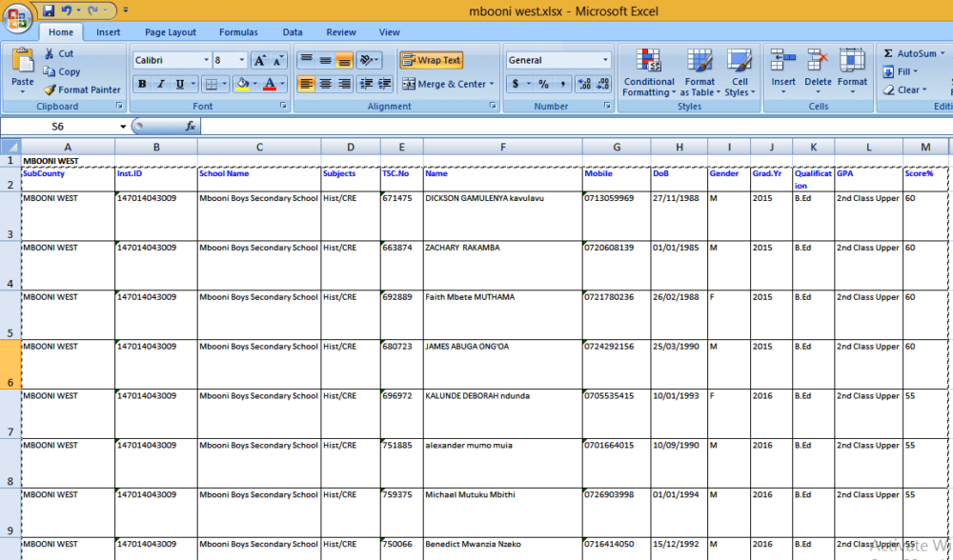Cut the selected cells
953x560 pixels.
[58, 53]
